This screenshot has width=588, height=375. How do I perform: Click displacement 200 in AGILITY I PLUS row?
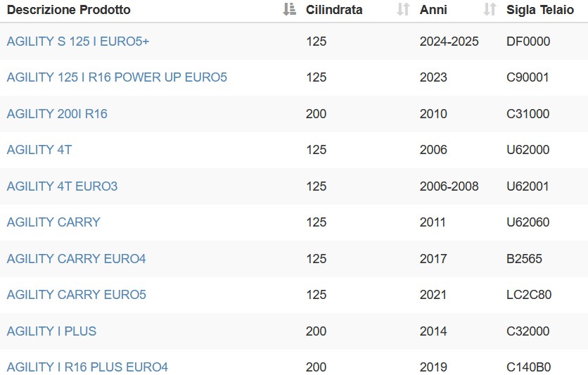tap(316, 331)
